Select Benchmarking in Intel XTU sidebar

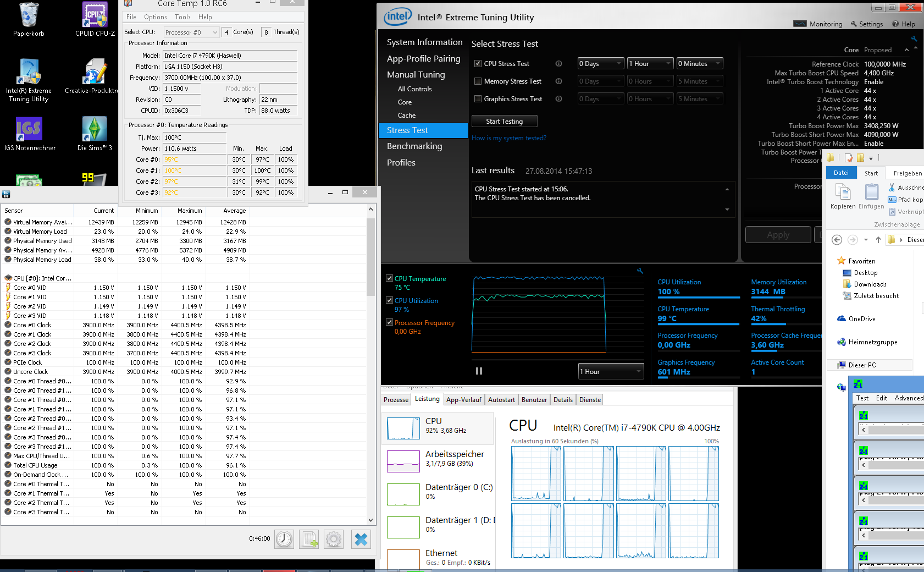[x=414, y=146]
